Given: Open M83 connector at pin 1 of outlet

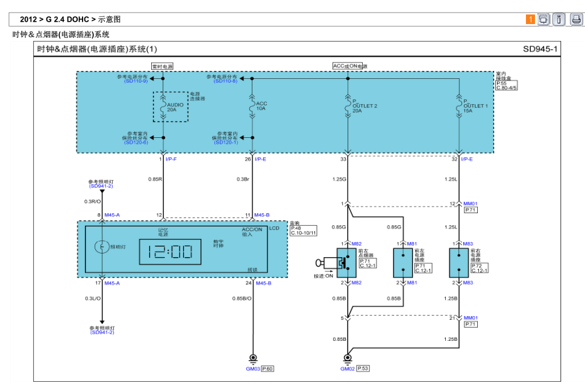Looking at the screenshot, I should click(468, 244).
